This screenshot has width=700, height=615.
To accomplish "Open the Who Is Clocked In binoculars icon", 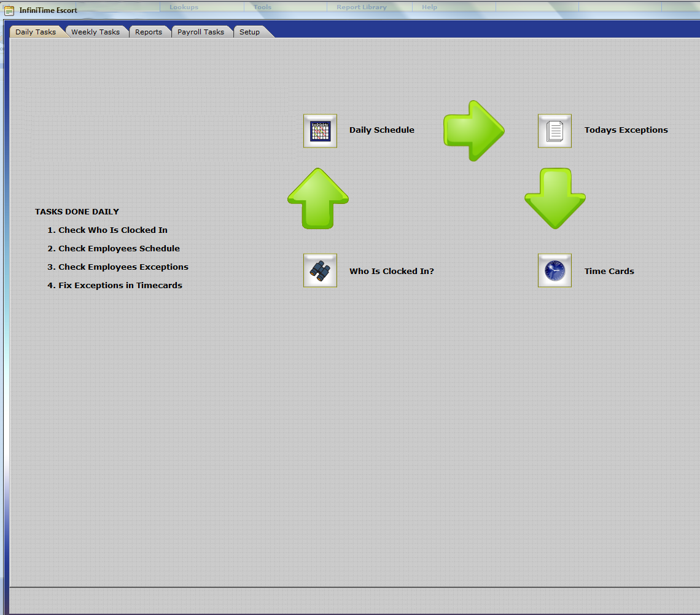I will coord(320,270).
